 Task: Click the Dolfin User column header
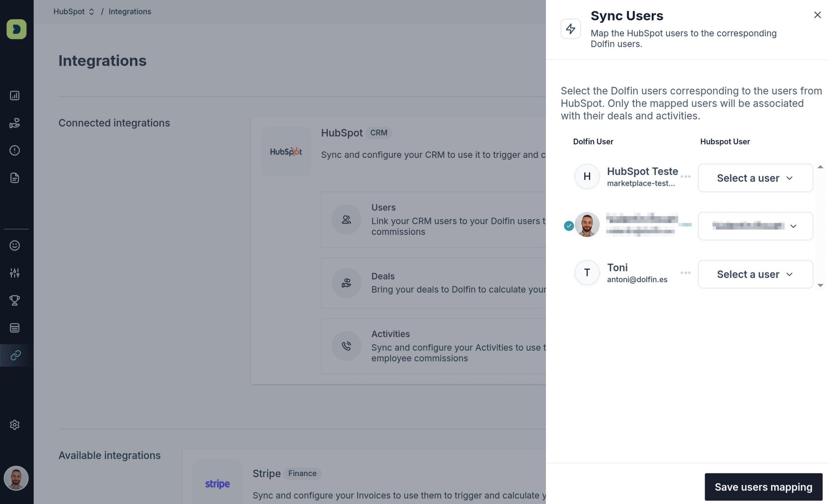click(x=593, y=142)
